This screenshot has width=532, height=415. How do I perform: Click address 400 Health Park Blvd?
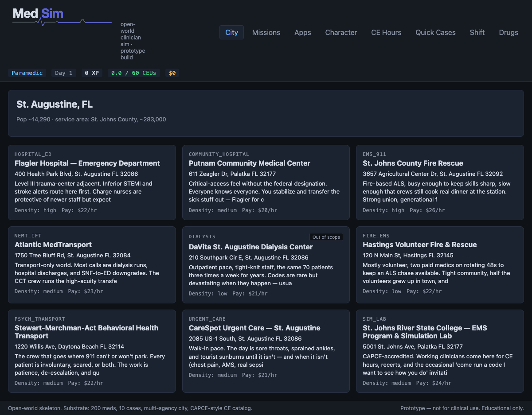[76, 174]
